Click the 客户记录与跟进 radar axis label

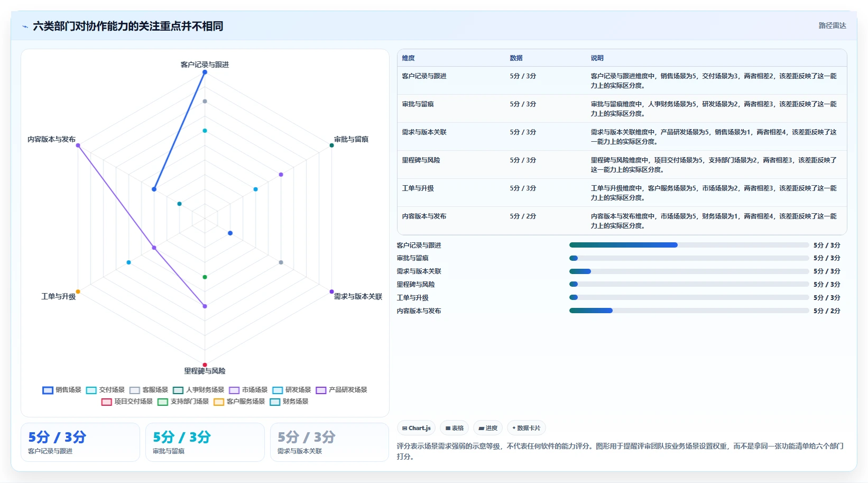coord(205,65)
